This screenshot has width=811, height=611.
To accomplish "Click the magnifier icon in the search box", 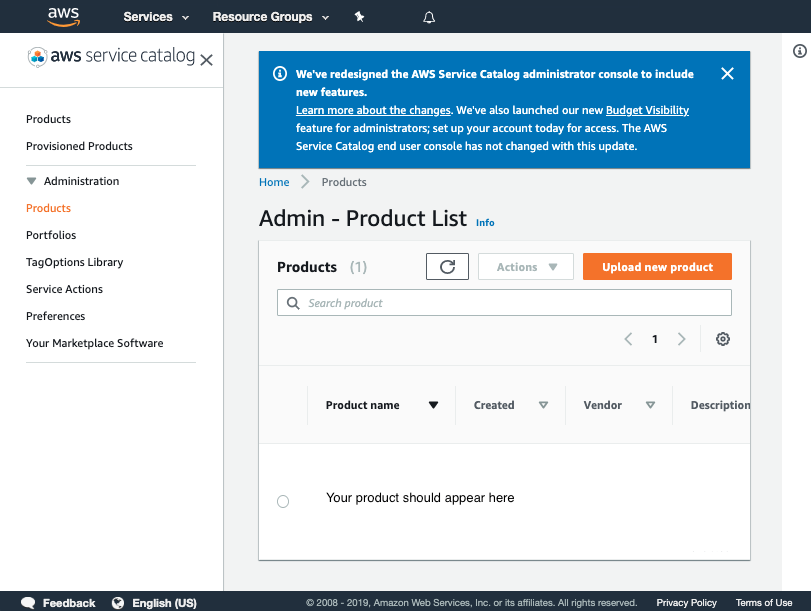I will click(x=293, y=303).
